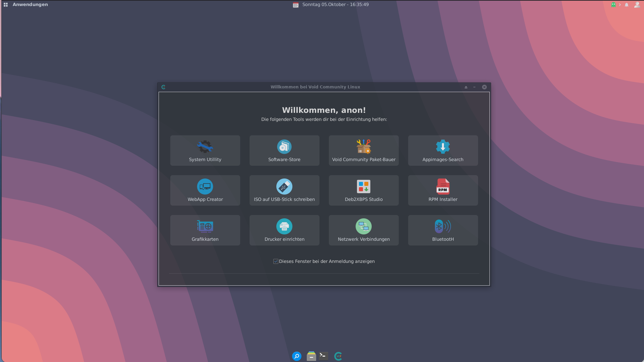The height and width of the screenshot is (362, 644).
Task: Start Appimages-Search
Action: click(x=443, y=150)
